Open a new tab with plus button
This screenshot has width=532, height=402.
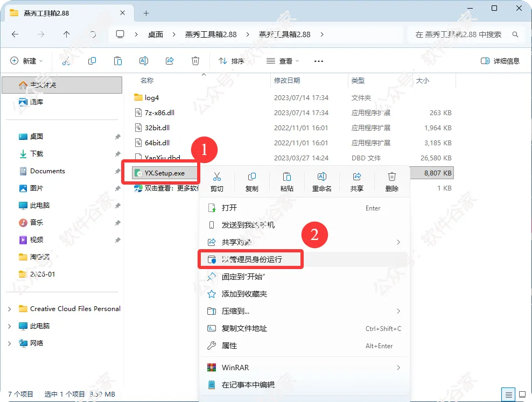146,13
